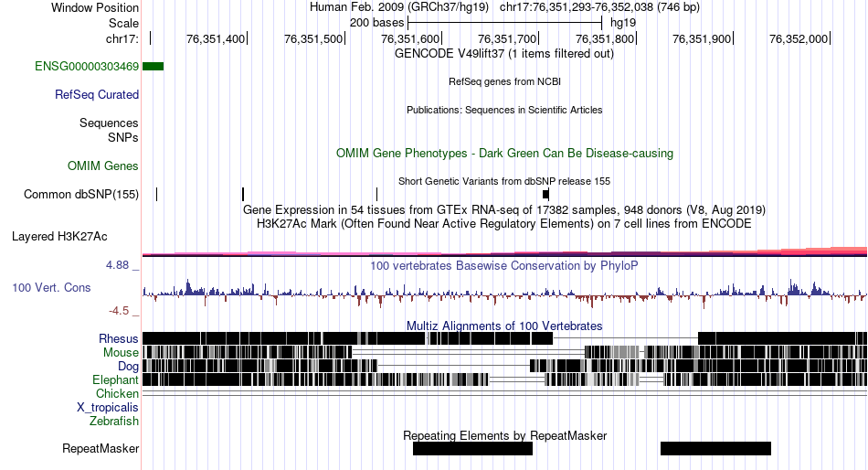The image size is (868, 470).
Task: Select the Zebrafish alignment label
Action: [114, 422]
